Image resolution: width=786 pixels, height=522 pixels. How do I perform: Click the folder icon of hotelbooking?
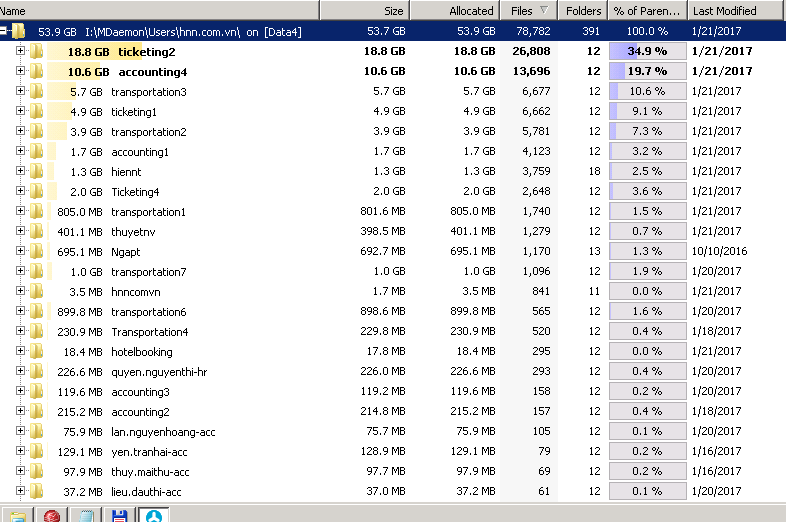point(37,352)
